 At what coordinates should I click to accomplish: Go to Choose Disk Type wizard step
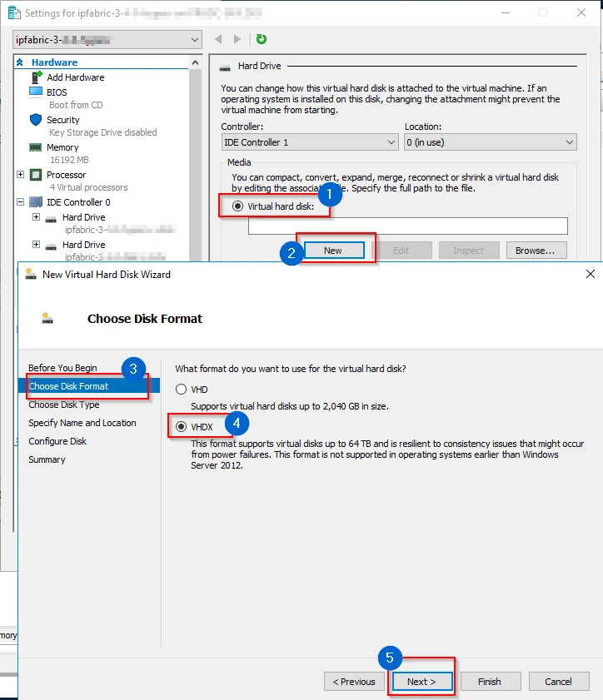(x=63, y=405)
